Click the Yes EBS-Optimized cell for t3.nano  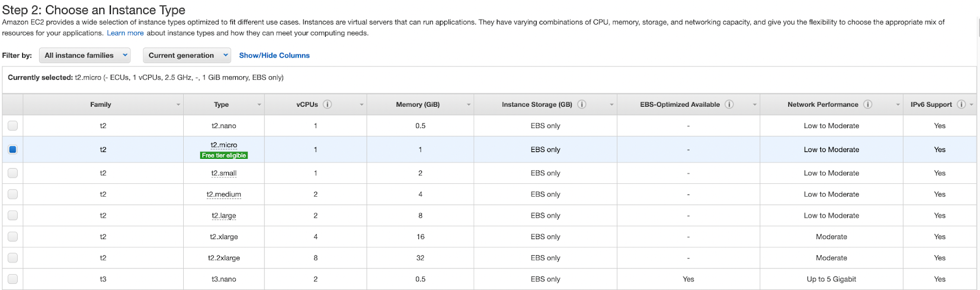pos(688,279)
